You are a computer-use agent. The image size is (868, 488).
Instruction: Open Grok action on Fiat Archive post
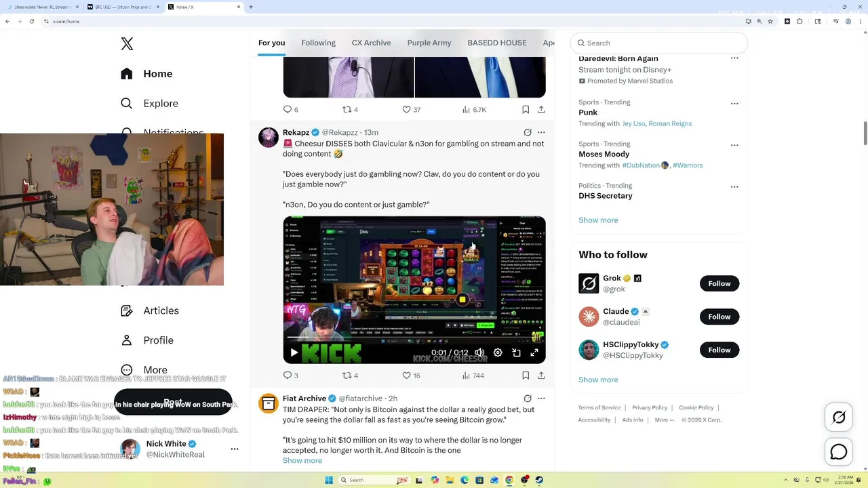click(x=528, y=399)
